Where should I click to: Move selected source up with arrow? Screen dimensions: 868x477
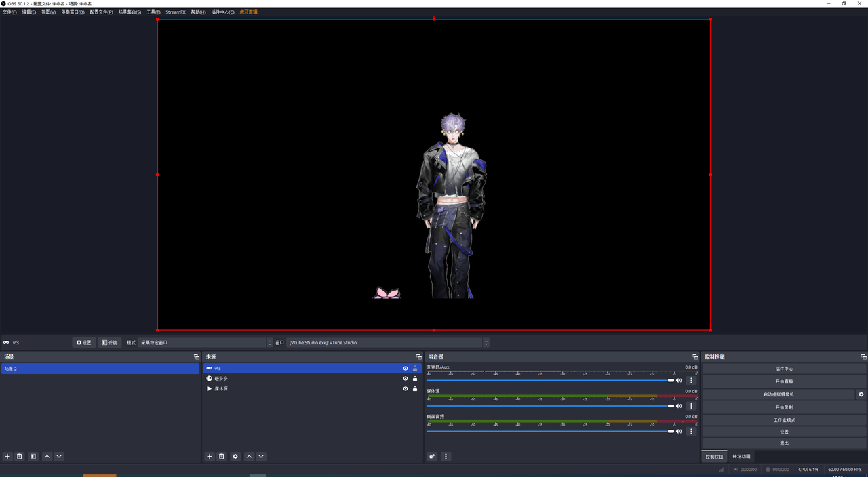point(249,457)
